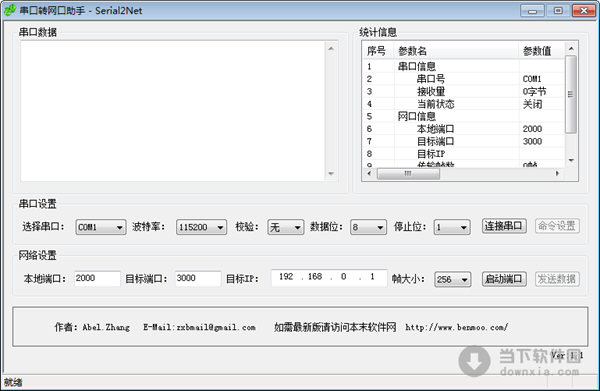Click the 统计信息 list scroll-up arrow
The width and height of the screenshot is (600, 391).
(x=571, y=48)
